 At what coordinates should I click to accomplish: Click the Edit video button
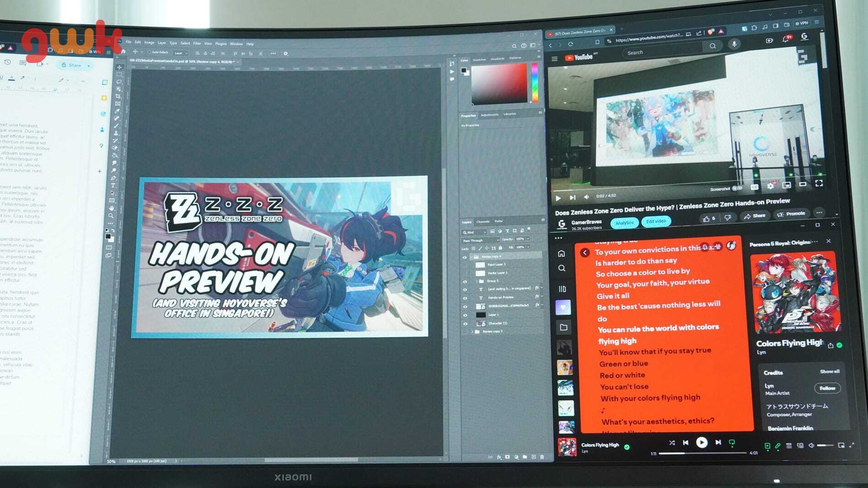(656, 221)
